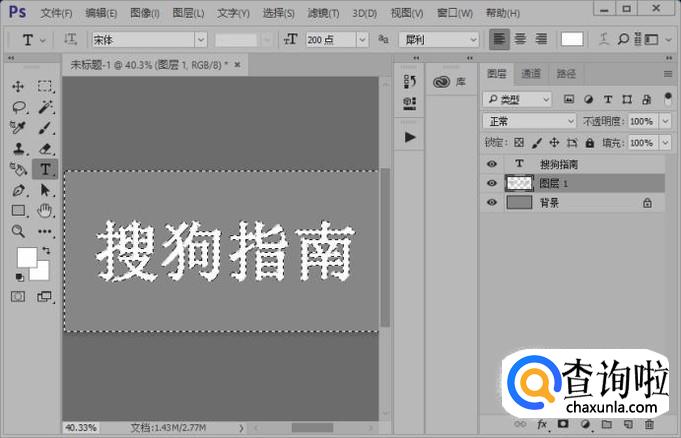Left align text
The image size is (681, 438).
point(499,40)
